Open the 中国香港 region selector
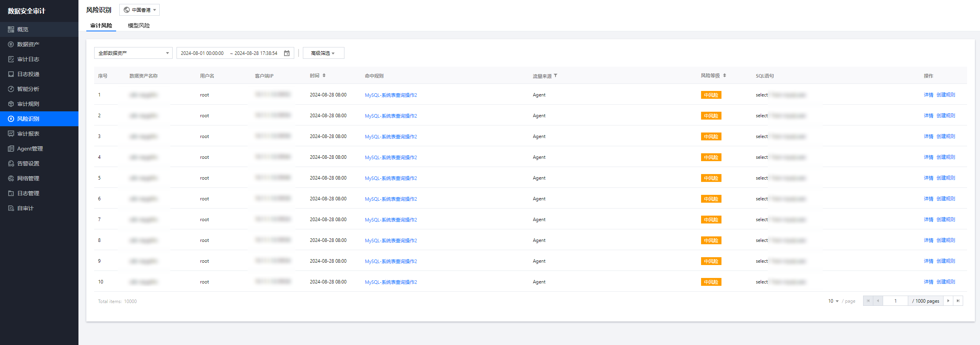This screenshot has height=345, width=980. coord(140,10)
